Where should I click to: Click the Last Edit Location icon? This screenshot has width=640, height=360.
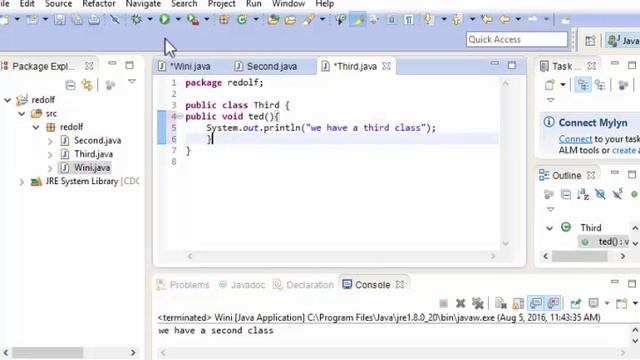click(486, 19)
